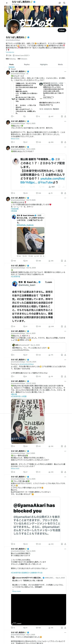
Task: Switch to the Replies tab
Action: 27,64
